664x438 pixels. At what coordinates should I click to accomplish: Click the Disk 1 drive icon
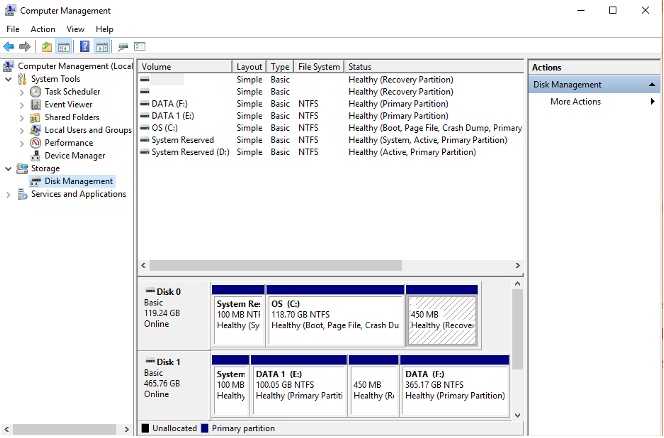point(150,361)
